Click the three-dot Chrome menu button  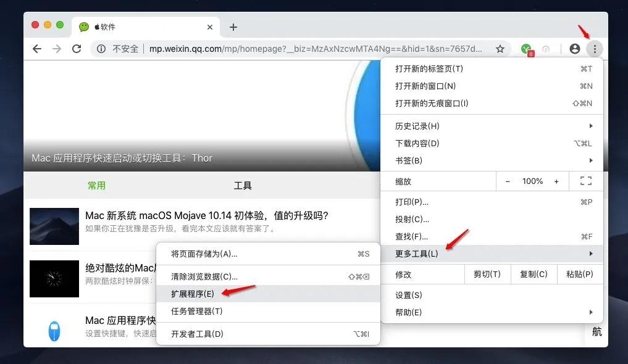click(x=595, y=49)
